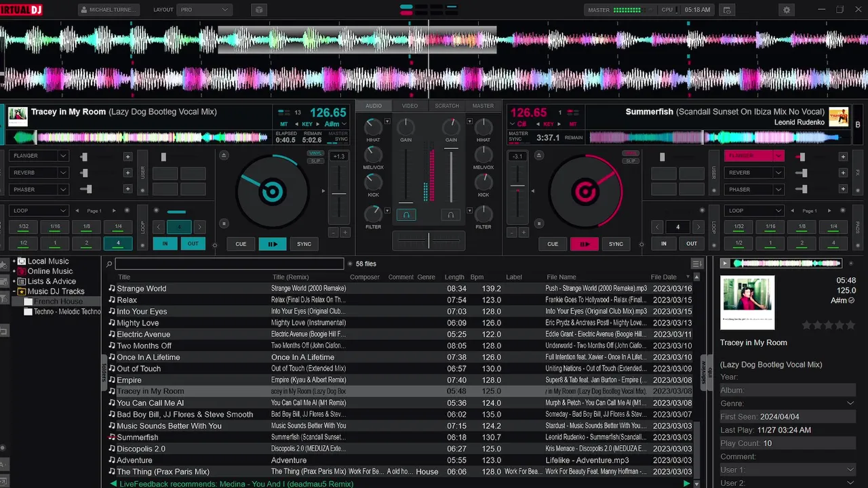Click the crossfader slider
Screen dimensions: 868x488
[428, 239]
